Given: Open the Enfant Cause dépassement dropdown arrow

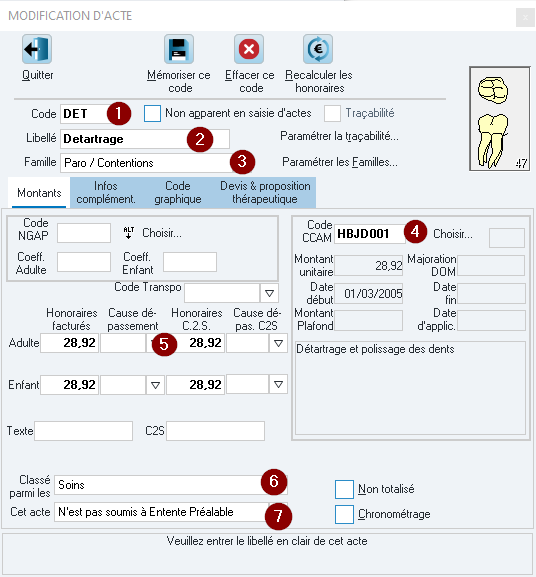Looking at the screenshot, I should 155,385.
